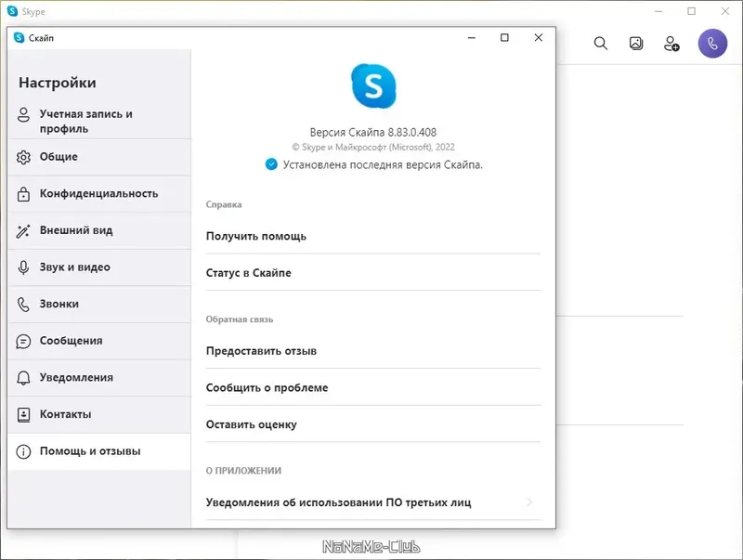The image size is (743, 560).
Task: Click the chat bubble icon next to Сообщения
Action: point(23,341)
